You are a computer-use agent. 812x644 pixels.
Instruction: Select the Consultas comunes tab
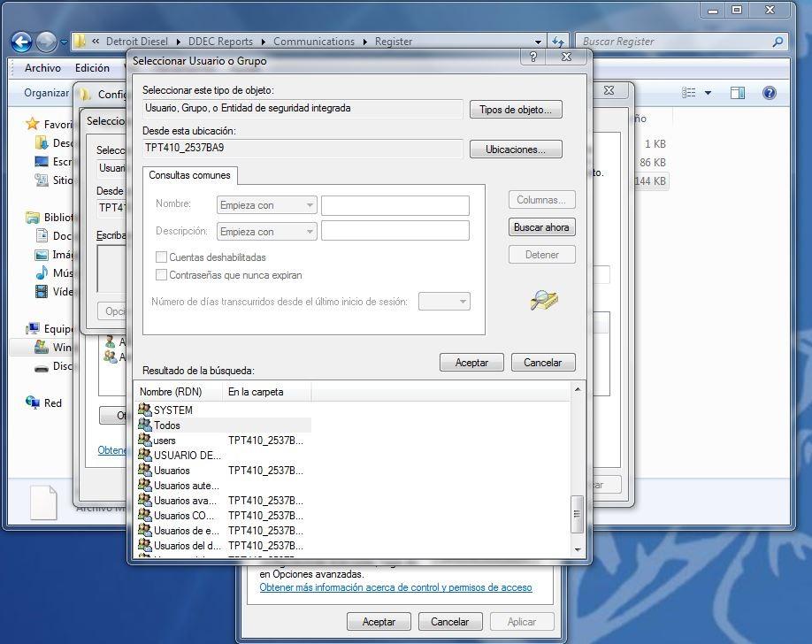pos(189,175)
